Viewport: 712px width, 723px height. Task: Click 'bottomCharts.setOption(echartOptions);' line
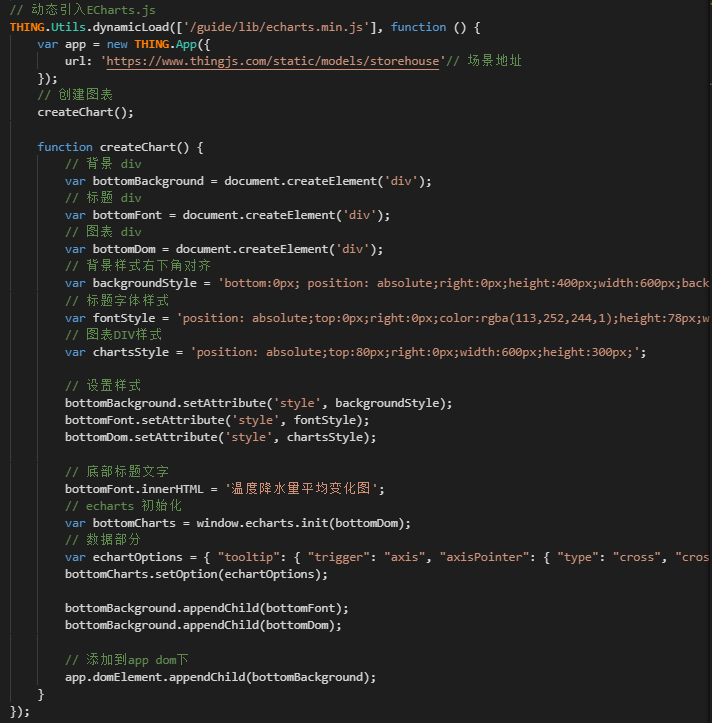pos(196,575)
